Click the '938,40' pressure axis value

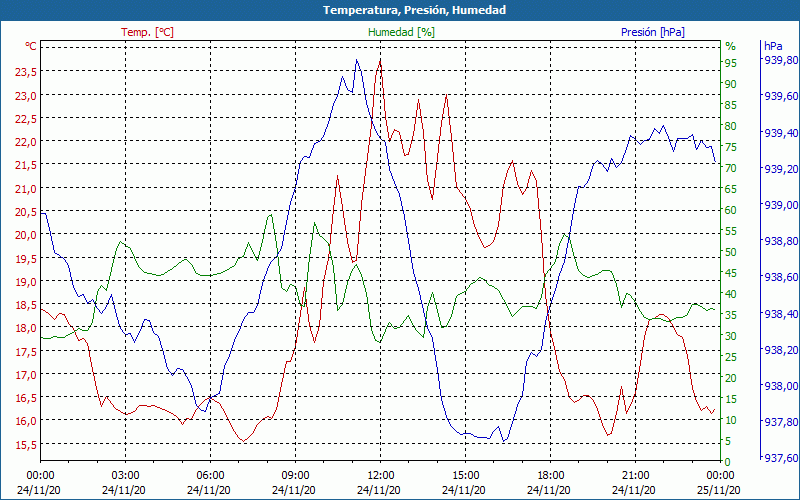(x=780, y=313)
